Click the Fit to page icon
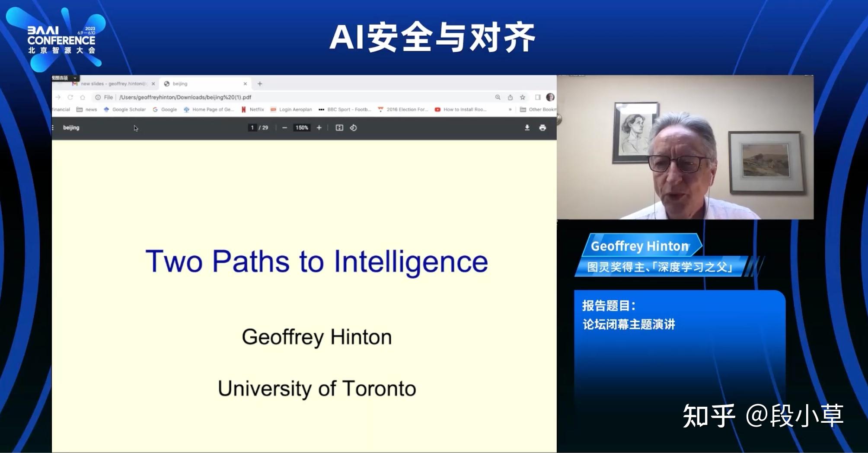Viewport: 868px width, 453px height. click(339, 128)
